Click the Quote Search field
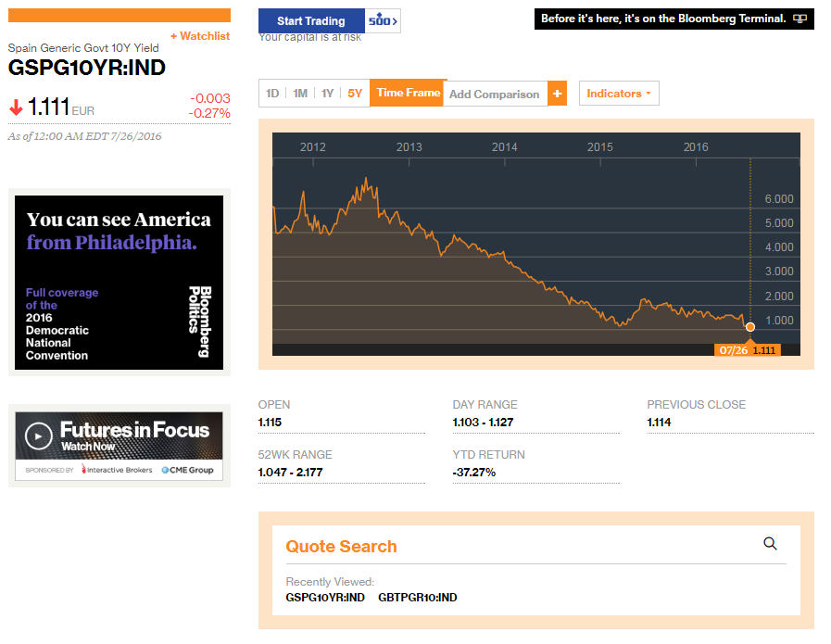Viewport: 831px width, 644px height. pos(535,546)
